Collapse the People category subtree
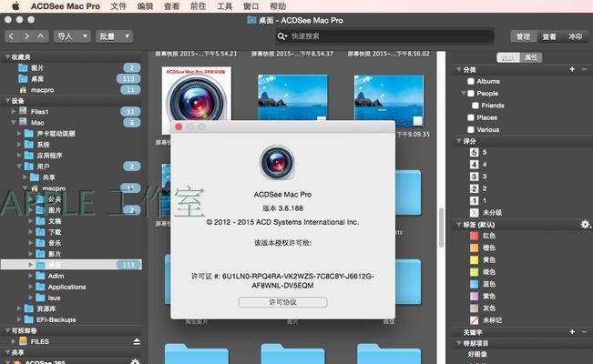Screen dimensions: 593x364 464,93
